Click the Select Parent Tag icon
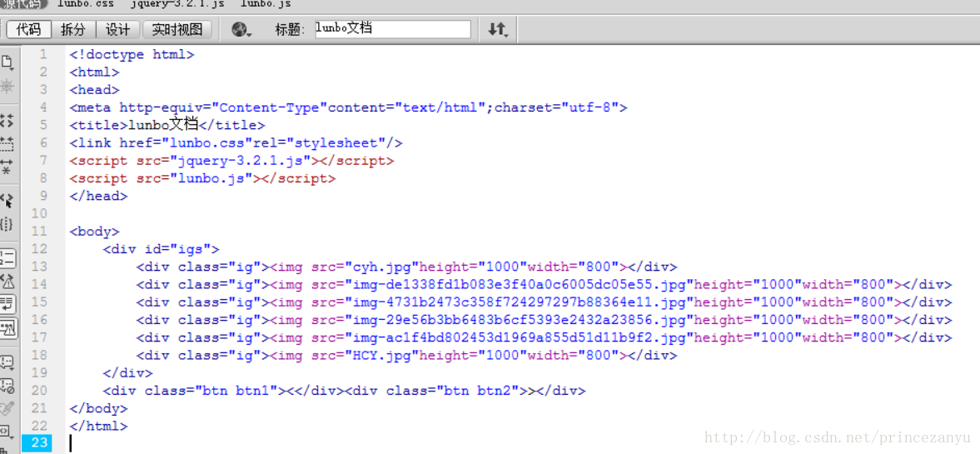 click(7, 201)
